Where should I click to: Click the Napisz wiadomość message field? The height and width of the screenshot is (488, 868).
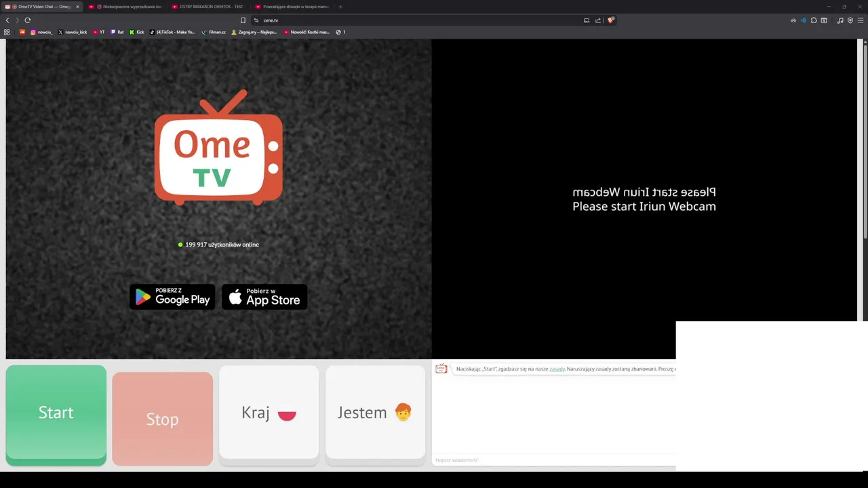tap(553, 460)
